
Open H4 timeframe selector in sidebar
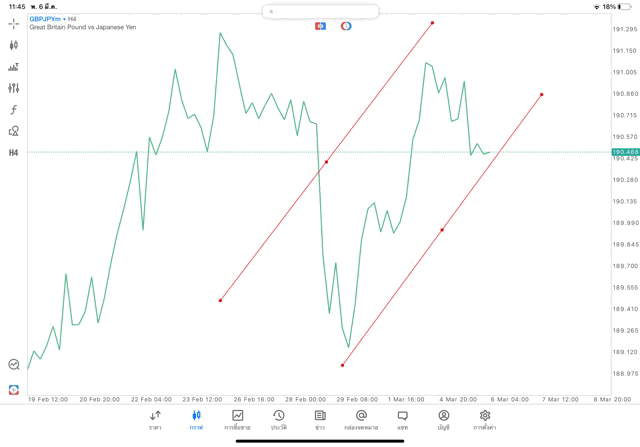[13, 153]
